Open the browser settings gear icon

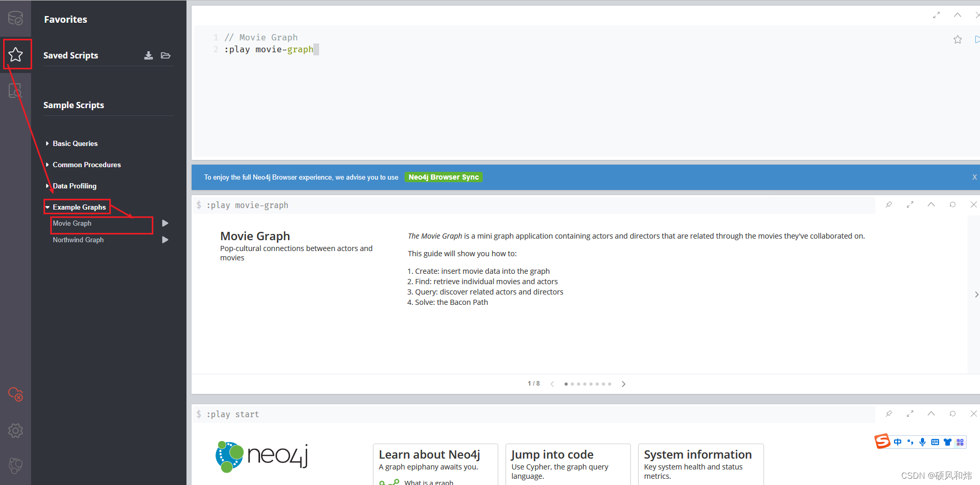pyautogui.click(x=16, y=431)
